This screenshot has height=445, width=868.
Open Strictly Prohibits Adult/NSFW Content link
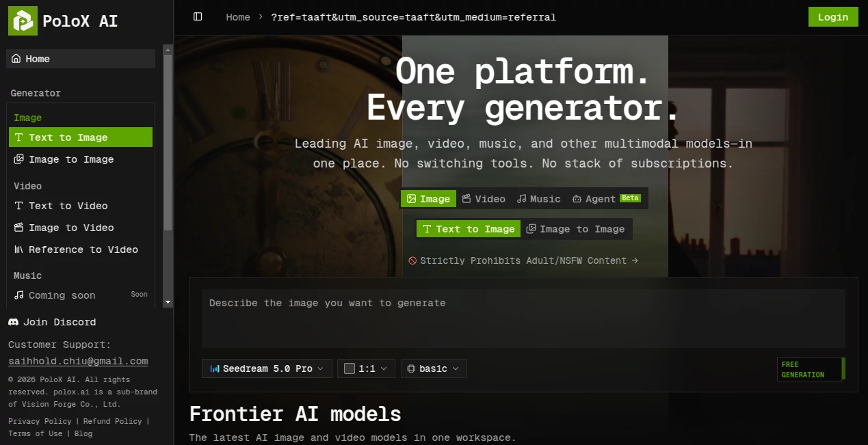[x=523, y=260]
